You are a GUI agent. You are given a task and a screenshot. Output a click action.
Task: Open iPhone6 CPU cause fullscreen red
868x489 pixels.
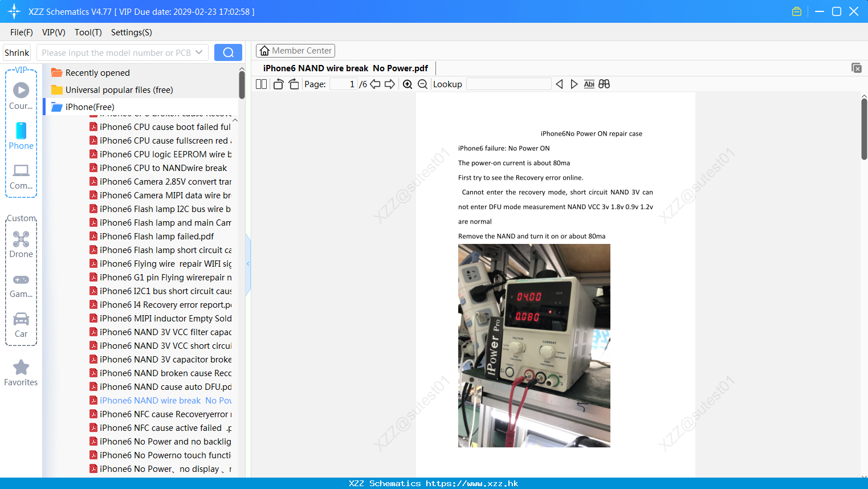(x=160, y=140)
